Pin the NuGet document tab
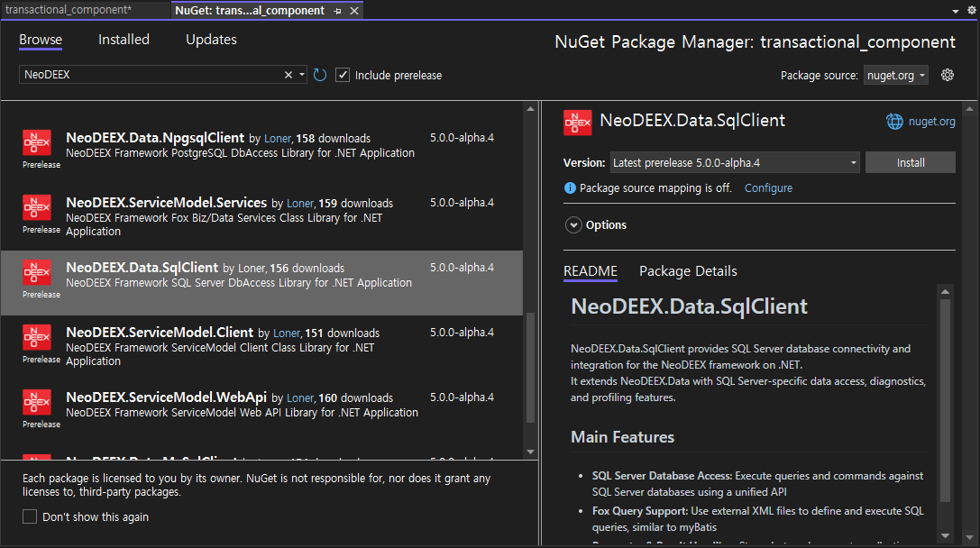Image resolution: width=980 pixels, height=548 pixels. click(x=337, y=11)
